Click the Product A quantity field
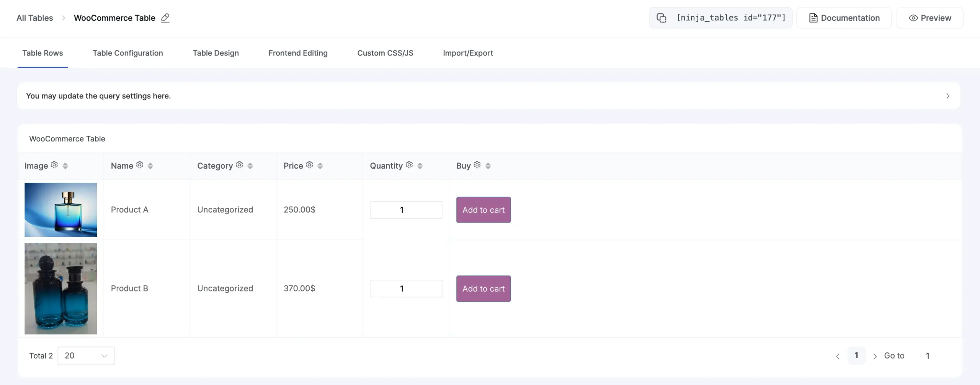 406,210
